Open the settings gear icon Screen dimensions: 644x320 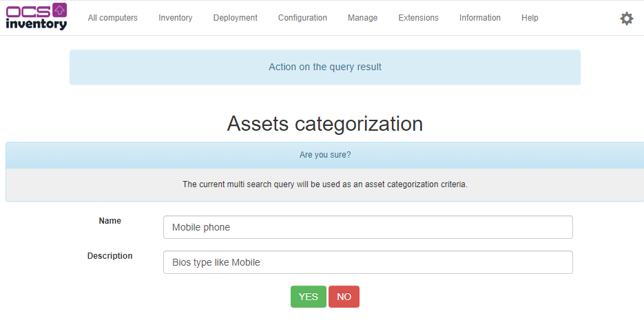tap(626, 19)
